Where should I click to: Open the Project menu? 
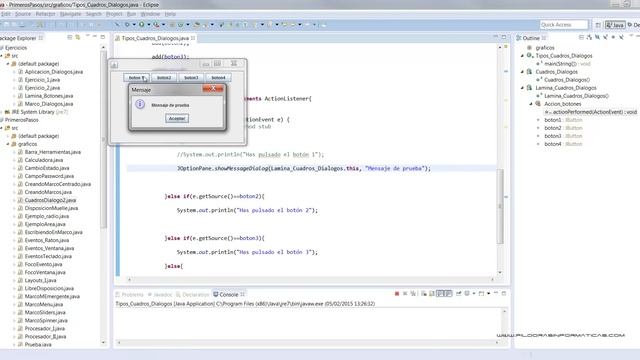(114, 14)
